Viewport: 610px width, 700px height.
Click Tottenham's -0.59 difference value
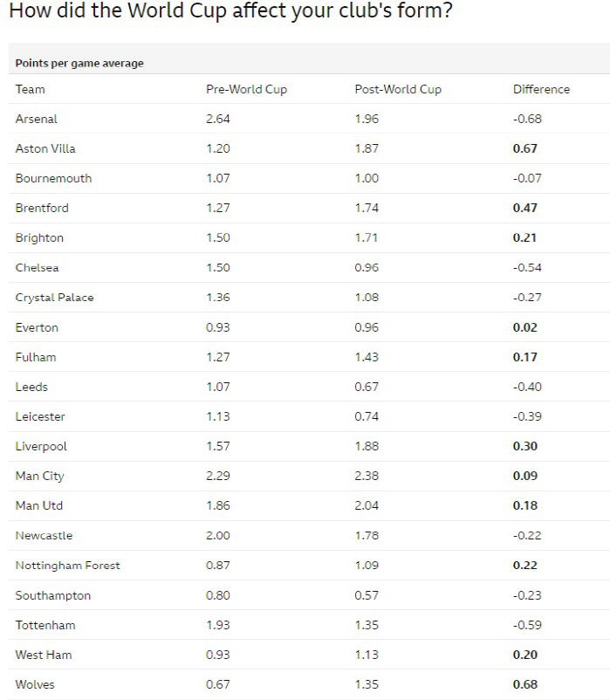527,625
